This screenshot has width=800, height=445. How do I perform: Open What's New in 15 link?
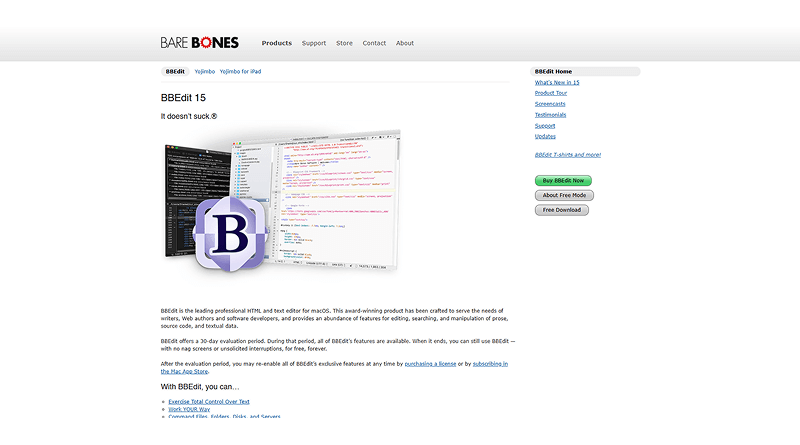click(557, 82)
